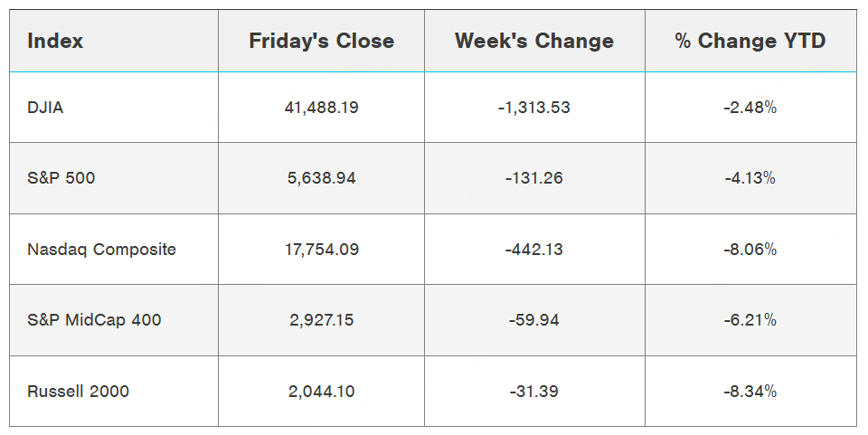Click the Week's Change column header
The height and width of the screenshot is (435, 868).
coord(534,41)
